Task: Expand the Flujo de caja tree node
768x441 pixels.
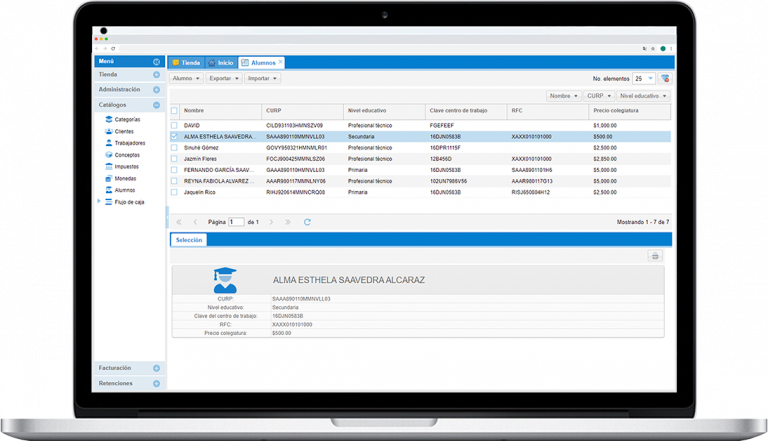Action: 99,201
